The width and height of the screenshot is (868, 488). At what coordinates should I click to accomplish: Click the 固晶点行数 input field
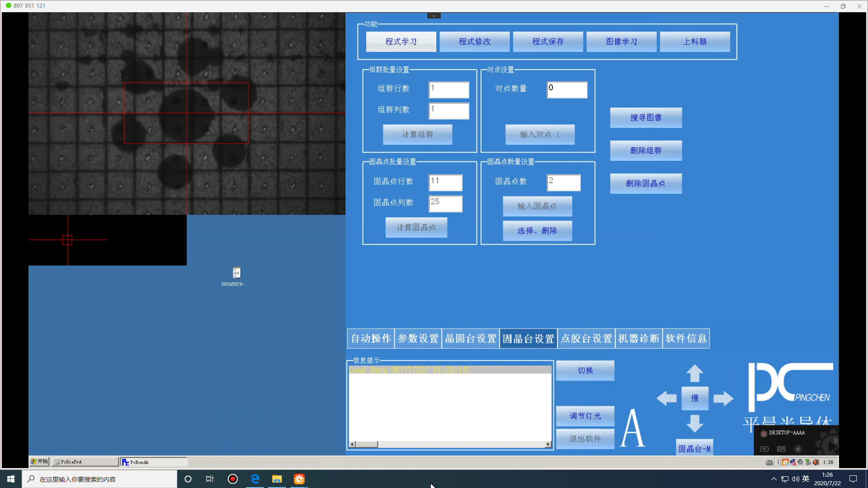tap(445, 182)
